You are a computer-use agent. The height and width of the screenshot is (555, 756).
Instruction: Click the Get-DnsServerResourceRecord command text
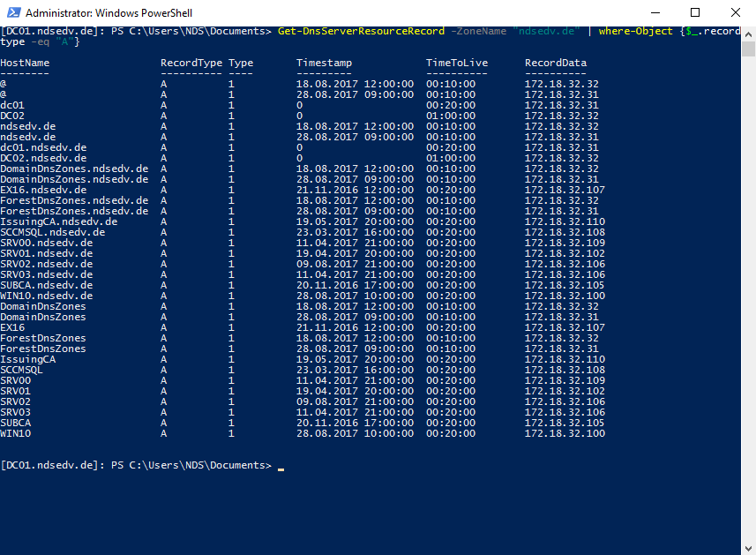click(361, 31)
